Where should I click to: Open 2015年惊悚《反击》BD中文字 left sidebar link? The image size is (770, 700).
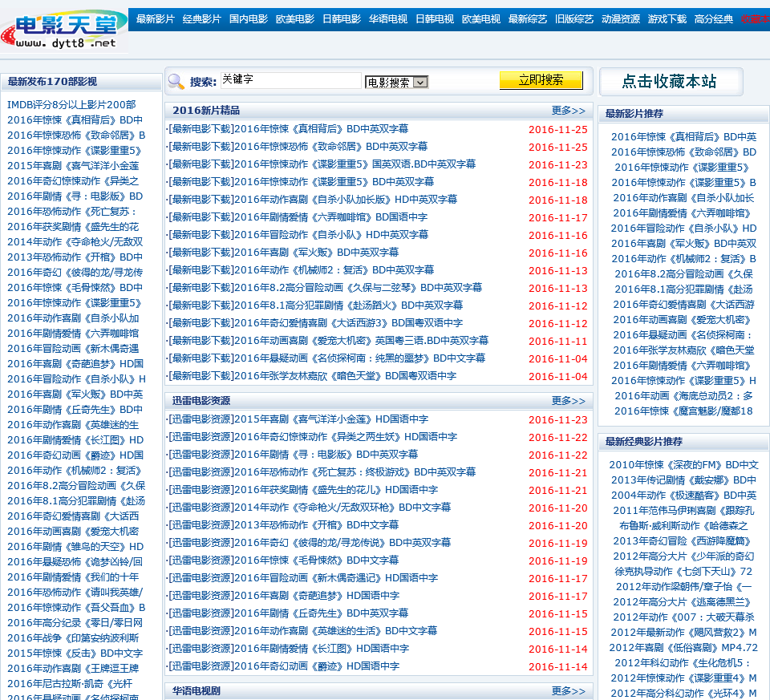click(75, 653)
